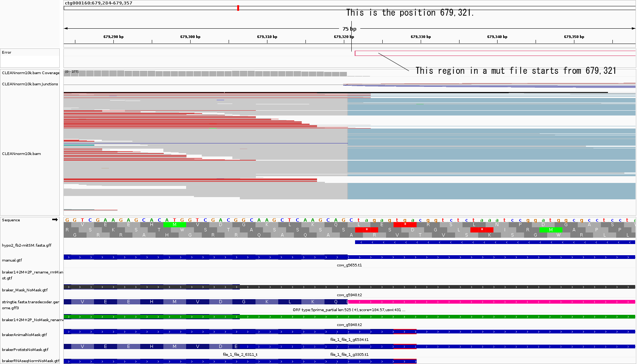The height and width of the screenshot is (364, 643).
Task: Click the strand direction arrow beside Sequence
Action: (55, 219)
